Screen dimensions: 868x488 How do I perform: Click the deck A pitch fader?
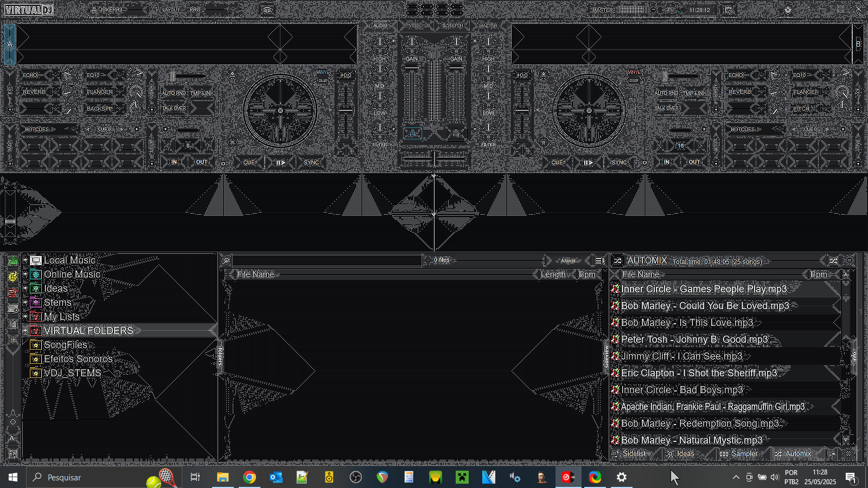tap(346, 111)
